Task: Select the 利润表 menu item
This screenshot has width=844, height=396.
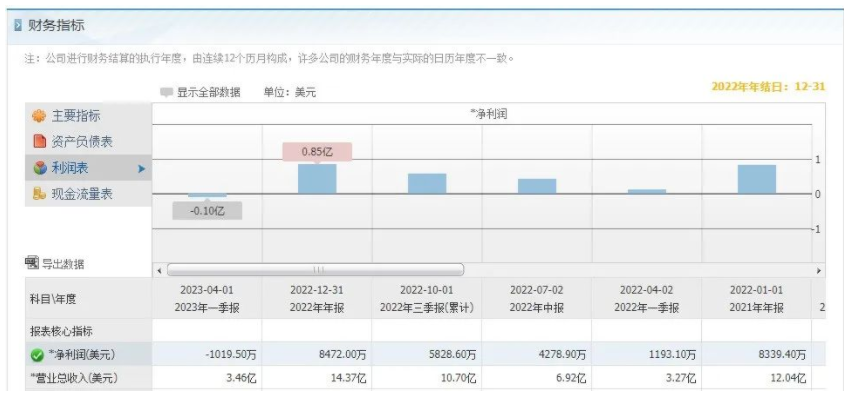Action: (x=88, y=168)
